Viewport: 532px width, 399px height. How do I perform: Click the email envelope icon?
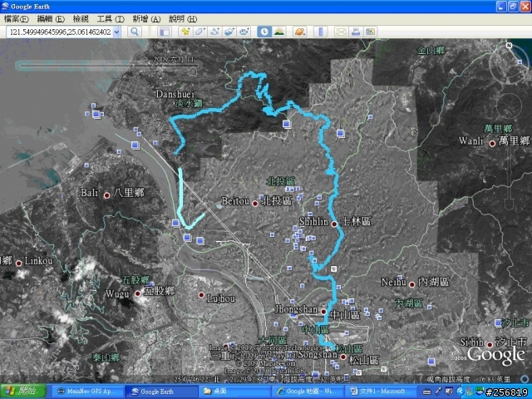coord(341,32)
